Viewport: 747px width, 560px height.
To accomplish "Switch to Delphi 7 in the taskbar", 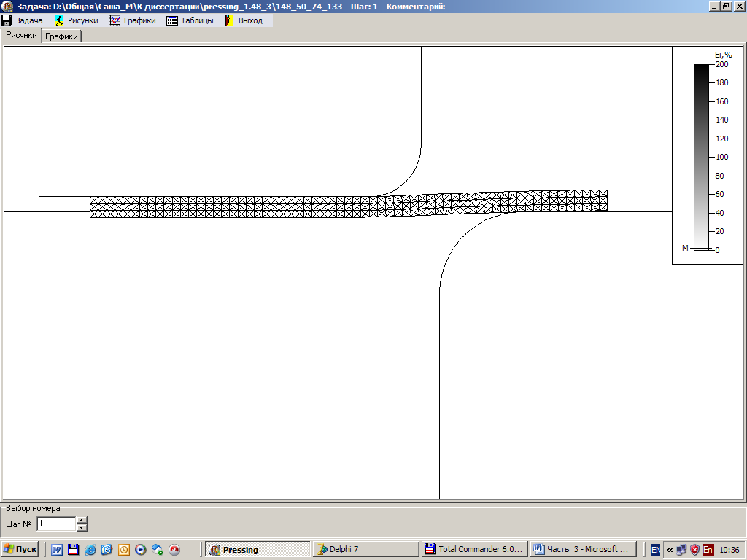I will pos(365,549).
